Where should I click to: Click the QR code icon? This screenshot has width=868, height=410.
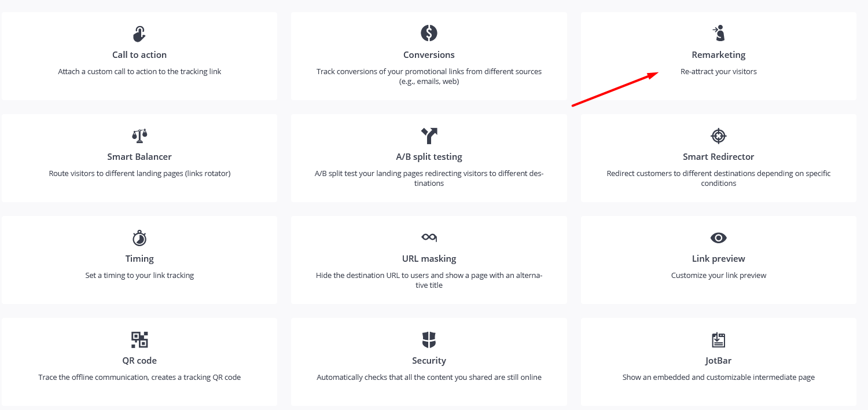139,339
